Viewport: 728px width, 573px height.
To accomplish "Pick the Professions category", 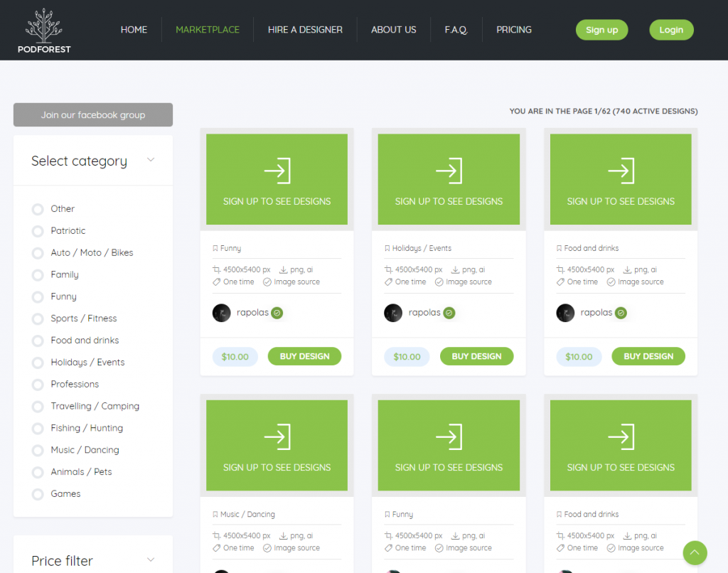I will pyautogui.click(x=38, y=385).
